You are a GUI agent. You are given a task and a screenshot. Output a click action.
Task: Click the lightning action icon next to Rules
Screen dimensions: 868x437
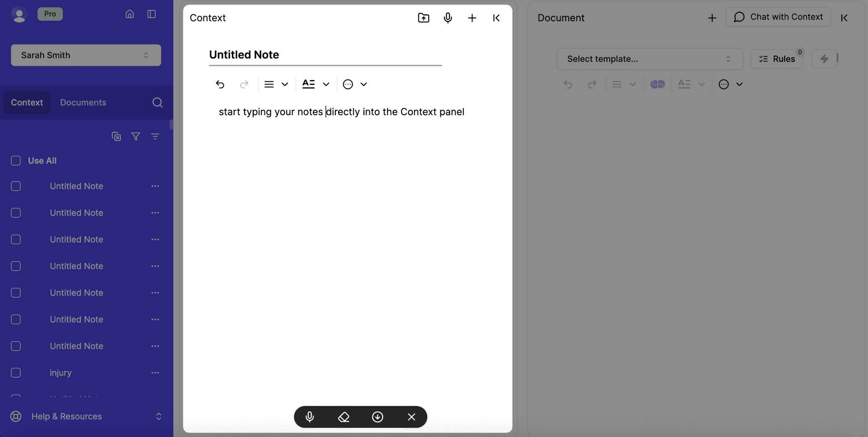coord(825,59)
